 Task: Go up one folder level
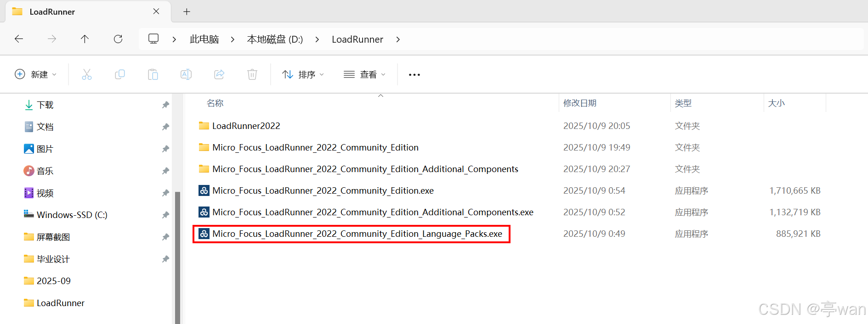(85, 39)
